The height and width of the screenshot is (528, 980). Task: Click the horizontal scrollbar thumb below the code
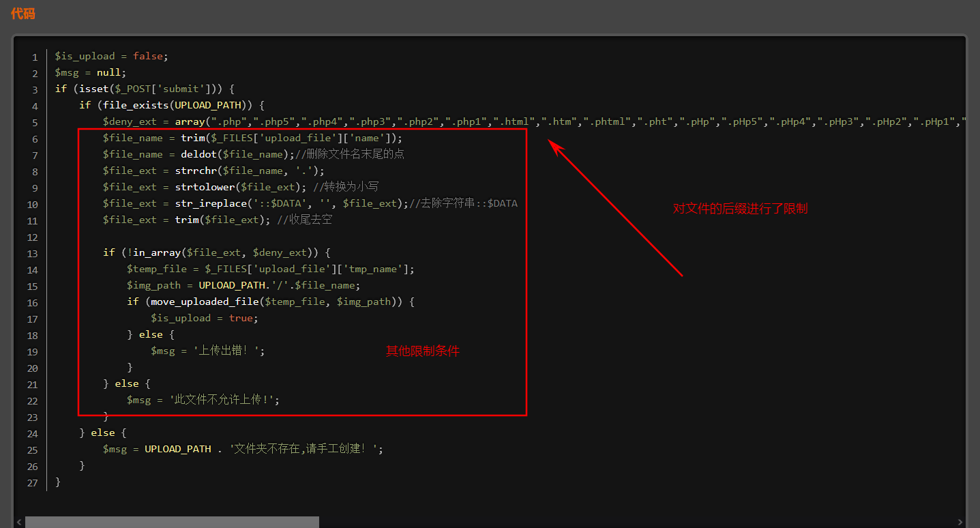172,522
